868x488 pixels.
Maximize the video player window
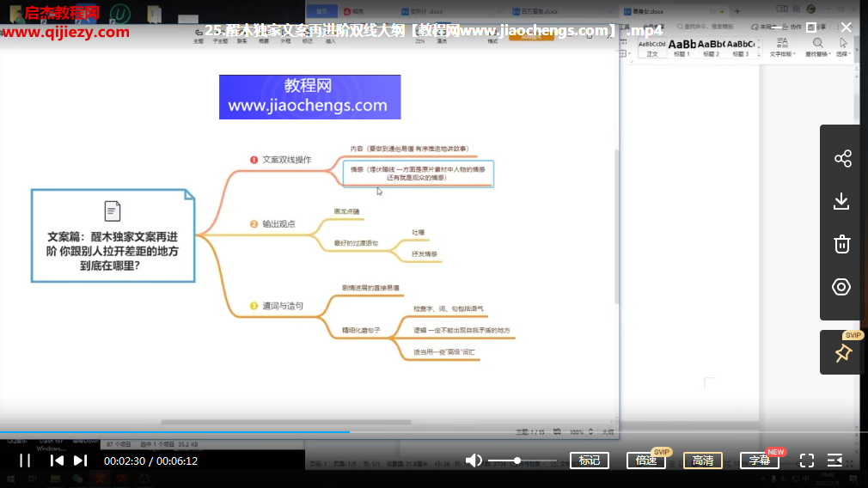(x=811, y=27)
